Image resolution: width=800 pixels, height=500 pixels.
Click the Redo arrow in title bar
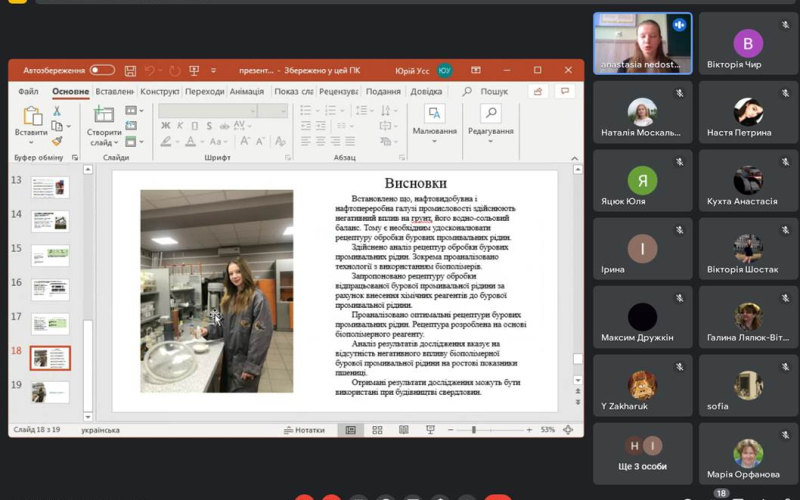point(175,70)
